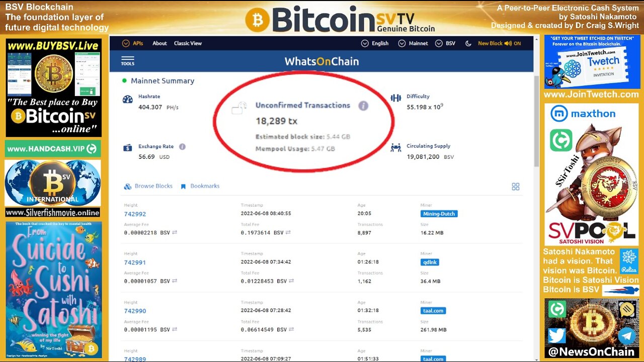Viewport: 644px width, 362px height.
Task: Swap Average Fee unit for block 742990
Action: coord(175,330)
